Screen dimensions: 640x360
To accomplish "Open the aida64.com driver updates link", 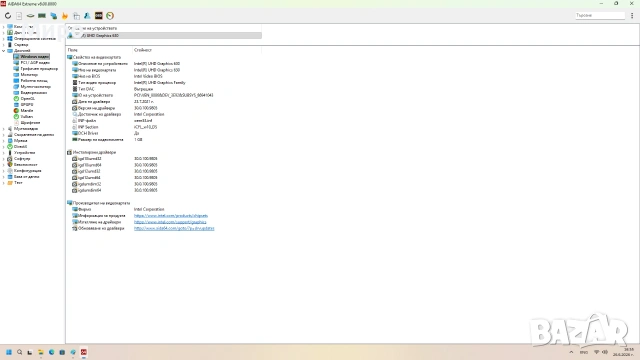I will pyautogui.click(x=174, y=228).
